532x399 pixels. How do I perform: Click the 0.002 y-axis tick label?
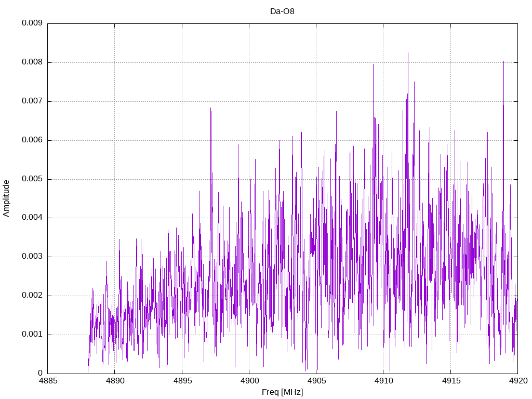point(32,296)
